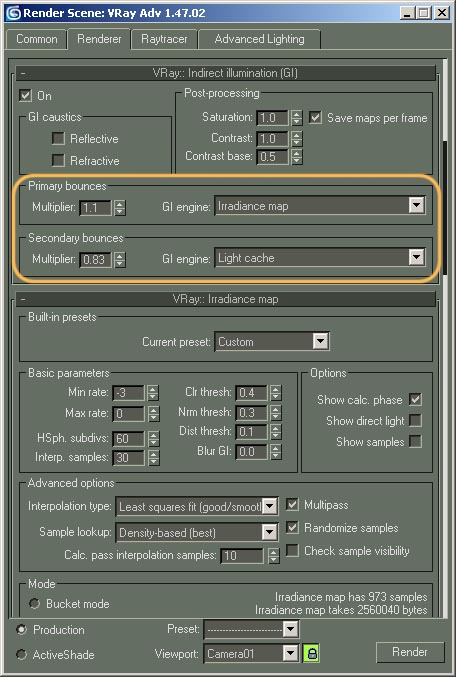Click the Min rate field
456x677 pixels.
(x=128, y=393)
